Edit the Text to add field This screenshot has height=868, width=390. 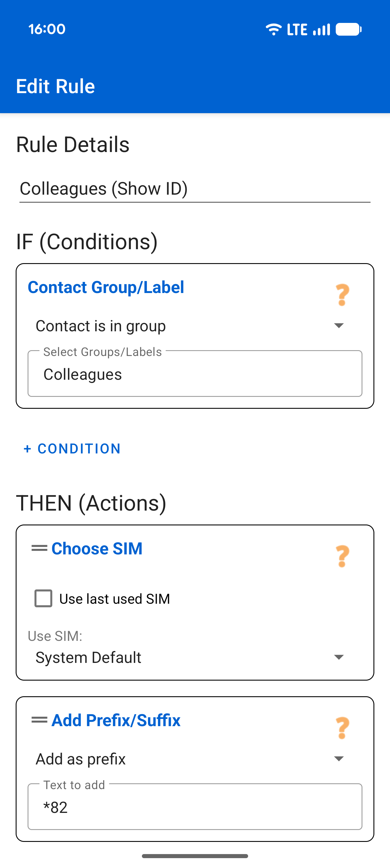click(x=195, y=807)
